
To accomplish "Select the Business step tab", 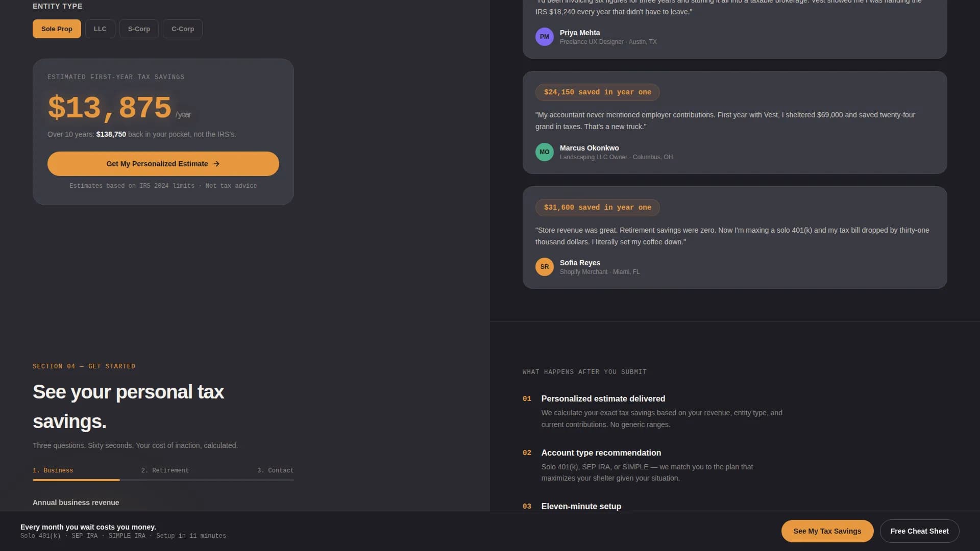I will point(53,470).
